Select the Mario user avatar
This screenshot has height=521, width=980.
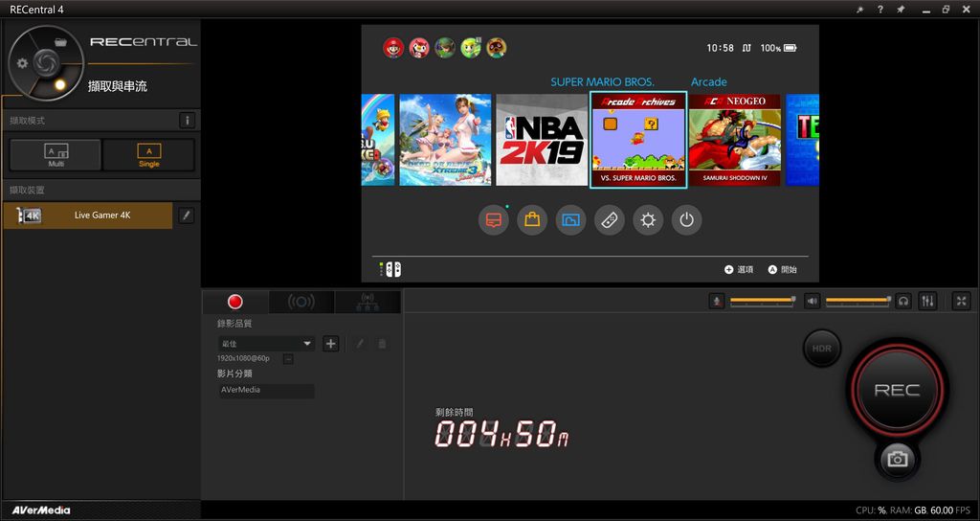393,48
